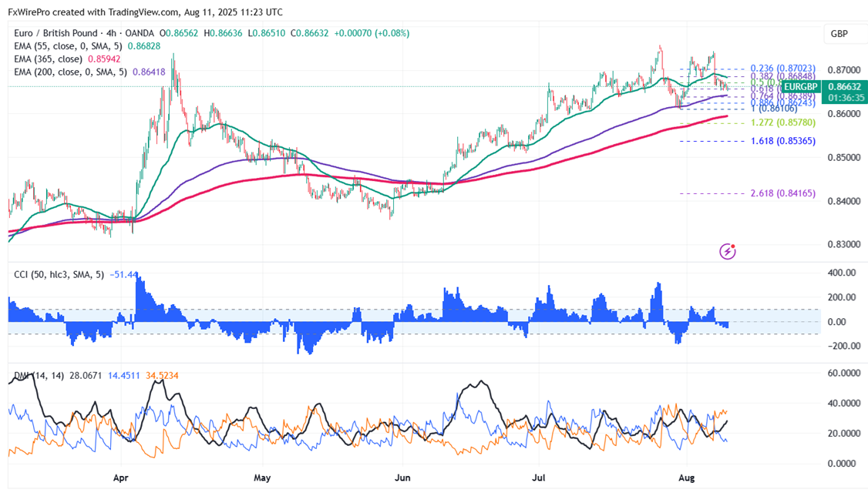Viewport: 868px width, 496px height.
Task: Click the 0.85000 price axis label
Action: 844,158
